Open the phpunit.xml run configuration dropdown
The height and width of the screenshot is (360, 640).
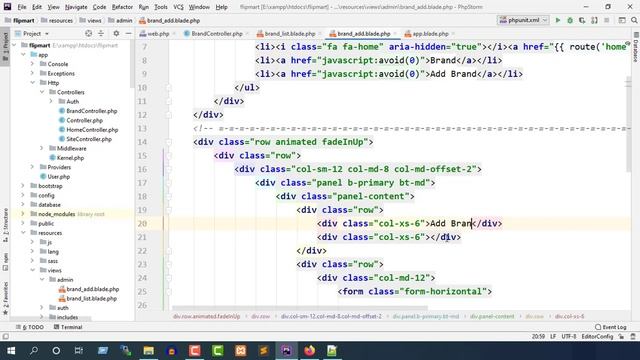[x=523, y=20]
